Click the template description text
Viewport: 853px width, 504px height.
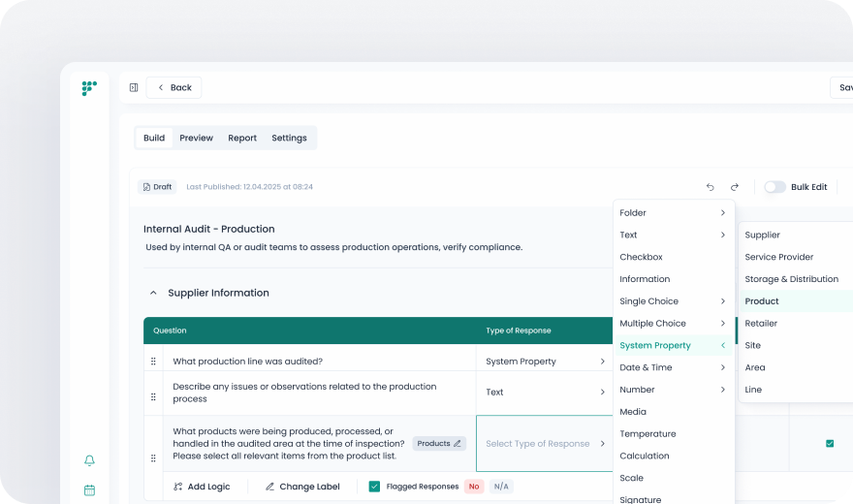(334, 247)
